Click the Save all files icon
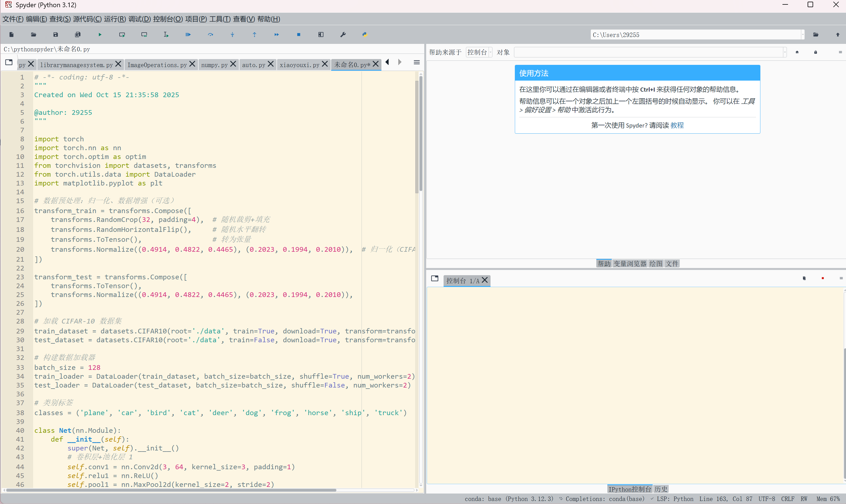The width and height of the screenshot is (846, 504). click(78, 35)
